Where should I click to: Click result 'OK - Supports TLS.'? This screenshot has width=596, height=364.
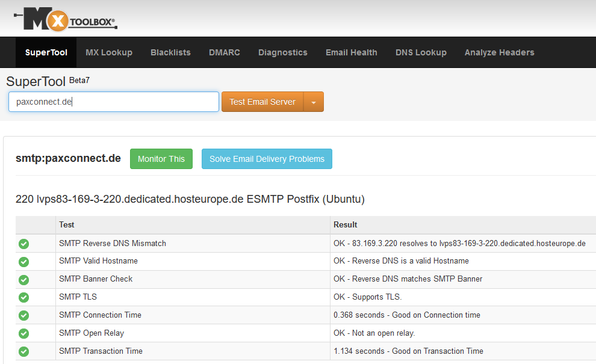click(368, 297)
